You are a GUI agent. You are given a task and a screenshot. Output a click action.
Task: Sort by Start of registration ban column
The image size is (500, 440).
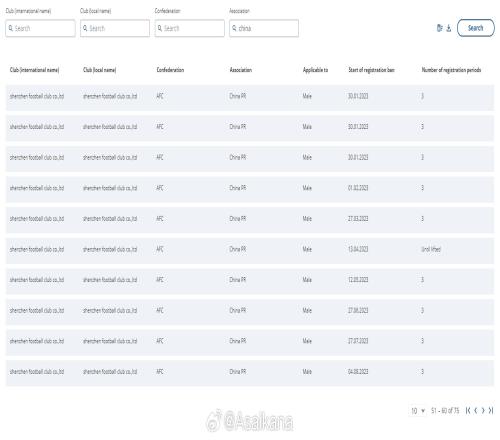pos(371,70)
